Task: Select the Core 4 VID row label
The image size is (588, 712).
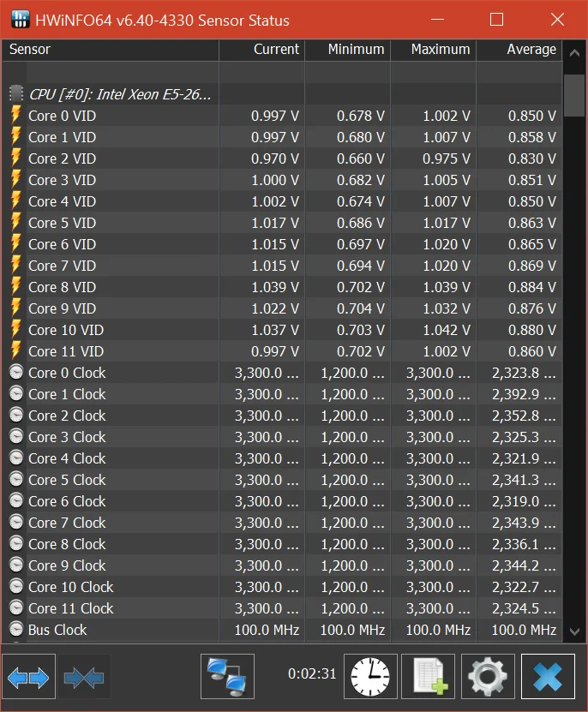Action: point(63,201)
